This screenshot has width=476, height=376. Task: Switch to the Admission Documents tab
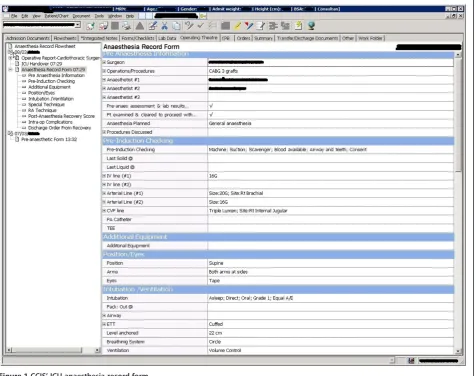(x=28, y=38)
